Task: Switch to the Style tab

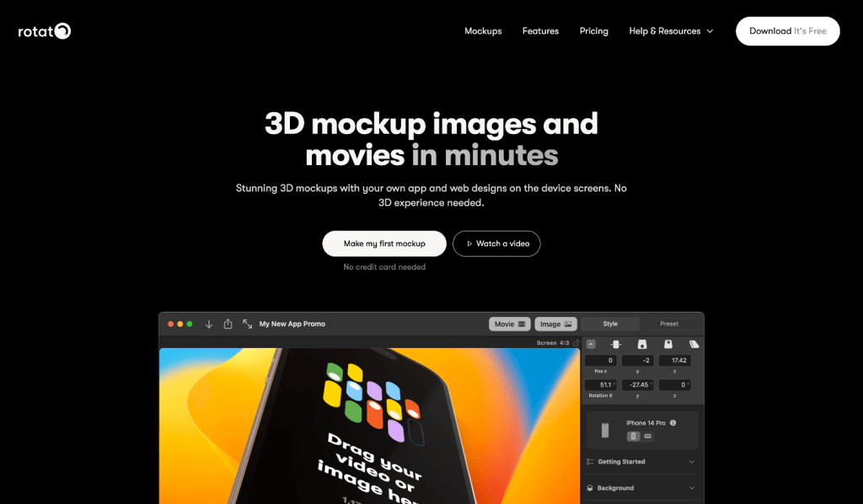Action: point(610,324)
